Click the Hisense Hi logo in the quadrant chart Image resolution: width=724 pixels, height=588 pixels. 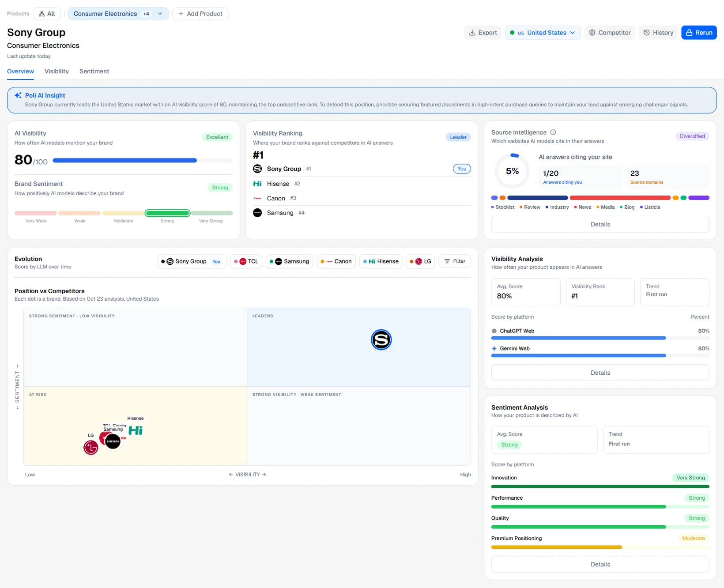136,430
